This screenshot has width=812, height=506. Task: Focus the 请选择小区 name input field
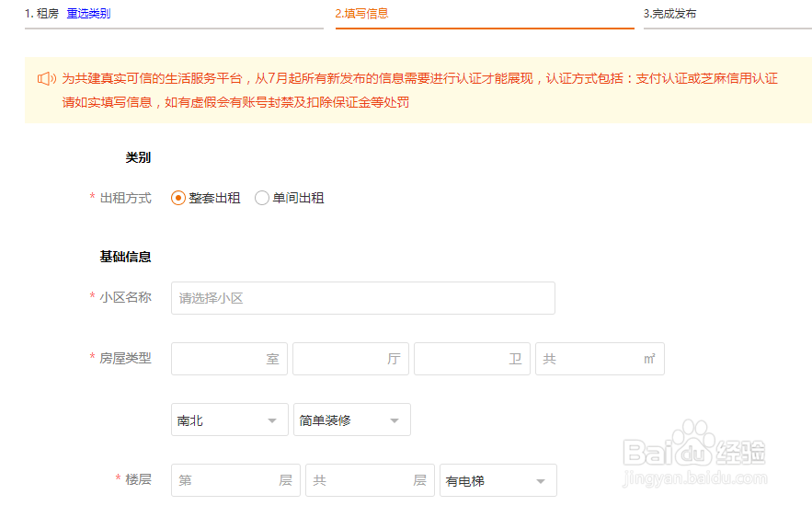pyautogui.click(x=363, y=298)
